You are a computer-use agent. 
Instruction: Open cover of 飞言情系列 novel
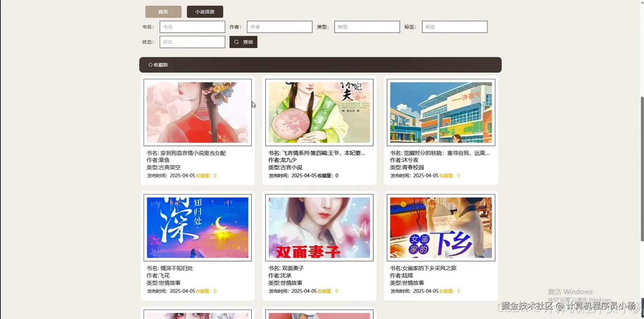319,112
